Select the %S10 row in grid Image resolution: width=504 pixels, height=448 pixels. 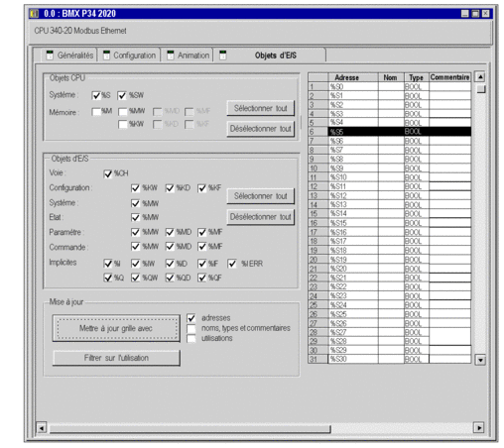point(389,177)
